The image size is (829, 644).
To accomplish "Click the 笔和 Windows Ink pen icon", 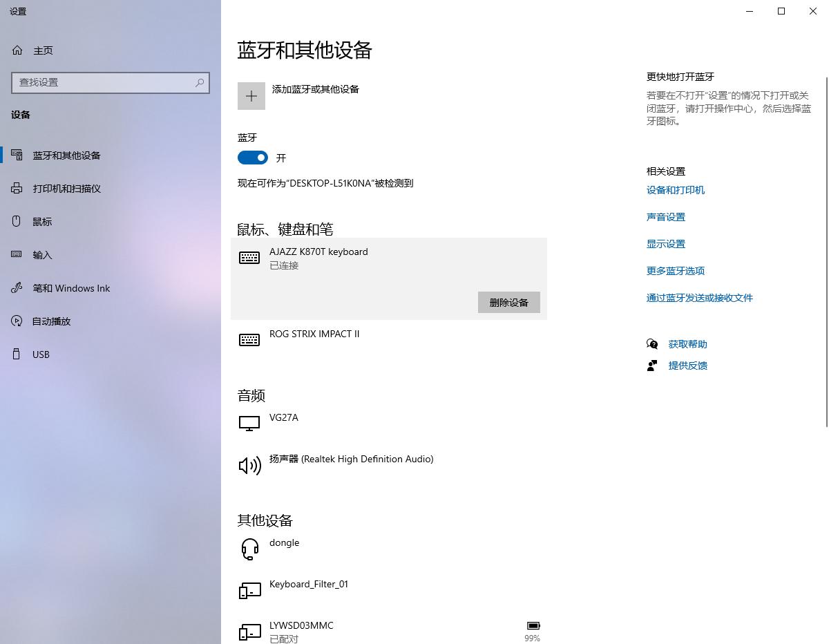I will click(17, 287).
